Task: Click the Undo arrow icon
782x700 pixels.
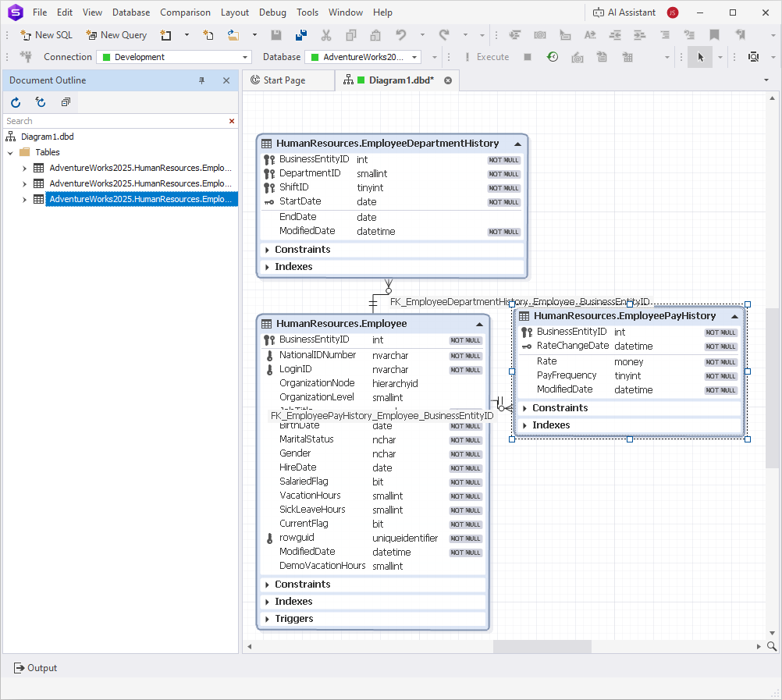Action: pos(401,35)
